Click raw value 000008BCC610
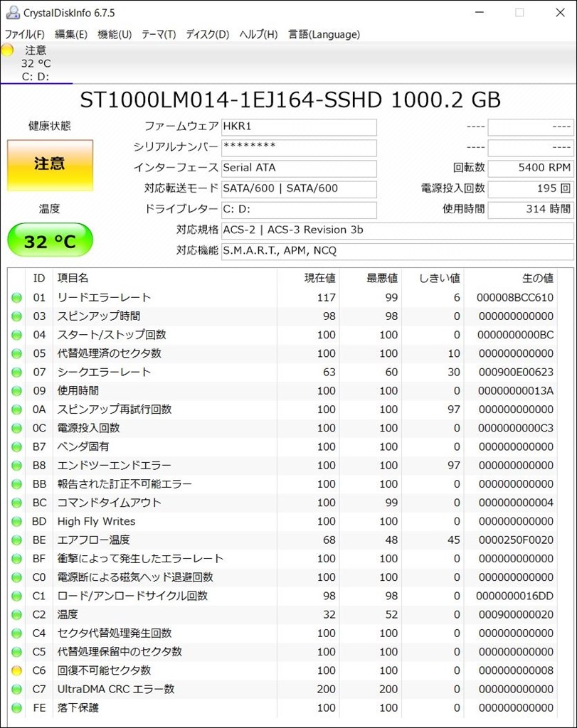The height and width of the screenshot is (728, 577). [x=515, y=298]
